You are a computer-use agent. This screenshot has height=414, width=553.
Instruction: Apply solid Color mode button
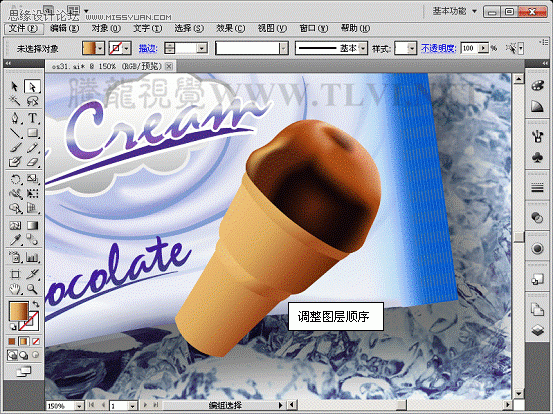pyautogui.click(x=12, y=341)
